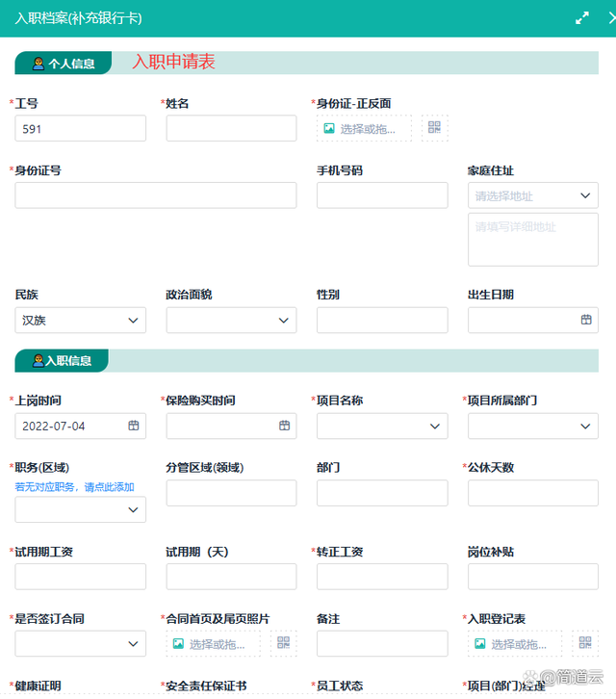Upload image for 合同首页及尾页照片
This screenshot has height=699, width=616.
click(213, 643)
